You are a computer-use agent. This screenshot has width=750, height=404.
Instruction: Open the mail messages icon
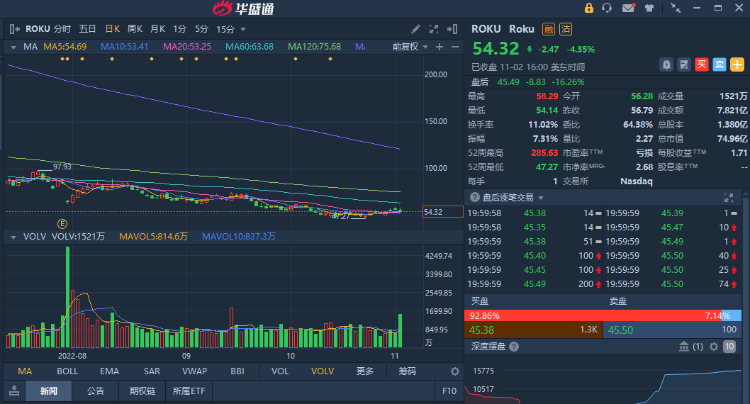point(628,8)
